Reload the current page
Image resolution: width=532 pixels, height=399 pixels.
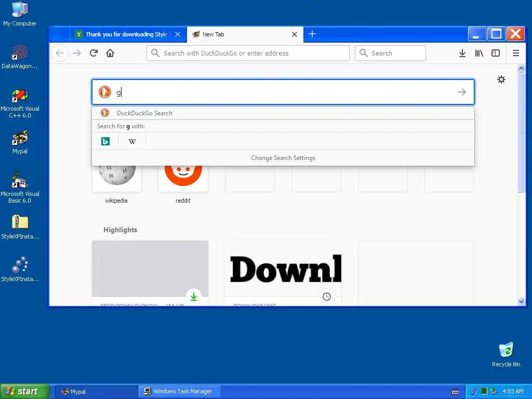(x=94, y=53)
